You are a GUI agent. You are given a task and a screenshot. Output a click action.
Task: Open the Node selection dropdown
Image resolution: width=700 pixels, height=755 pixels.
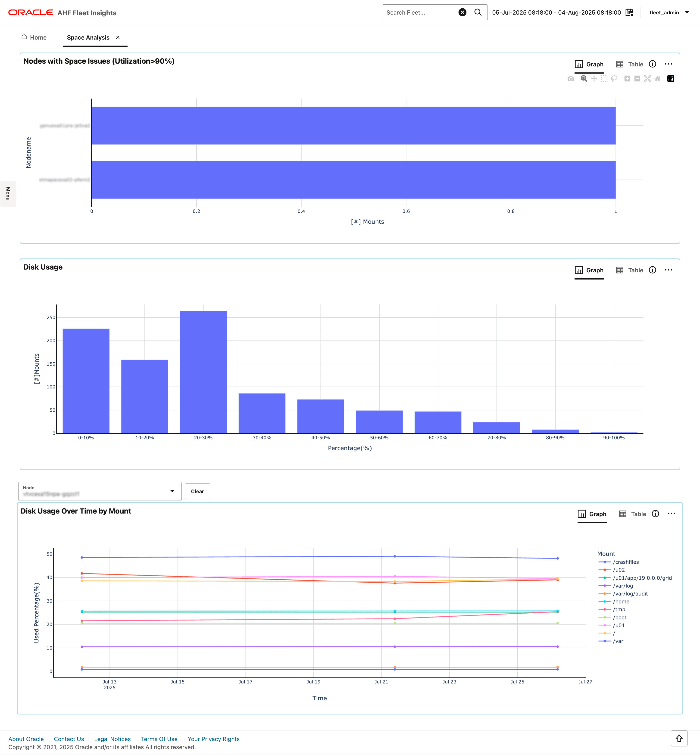tap(173, 491)
